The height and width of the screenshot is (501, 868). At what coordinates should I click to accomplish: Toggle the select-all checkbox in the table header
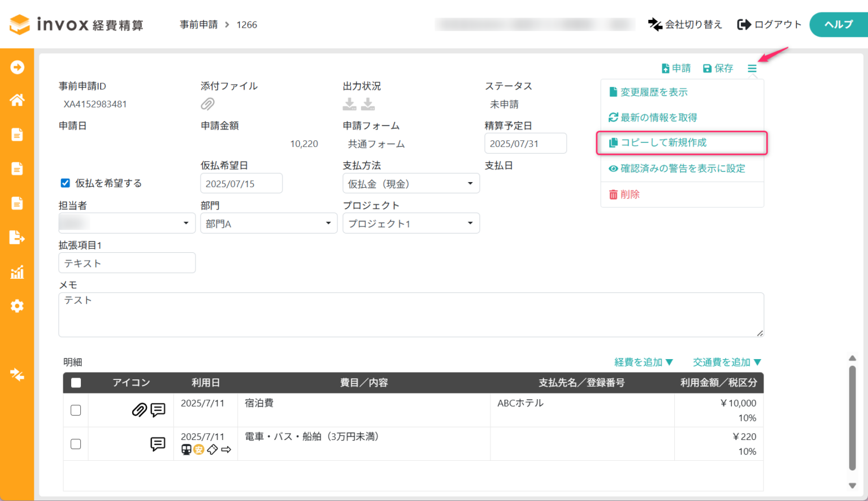76,383
